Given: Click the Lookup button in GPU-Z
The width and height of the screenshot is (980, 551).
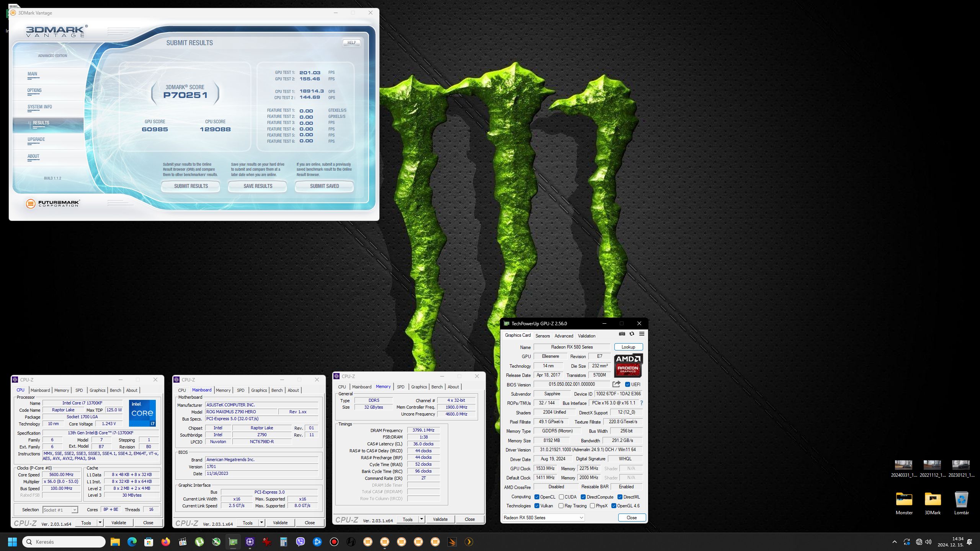Looking at the screenshot, I should [x=628, y=347].
